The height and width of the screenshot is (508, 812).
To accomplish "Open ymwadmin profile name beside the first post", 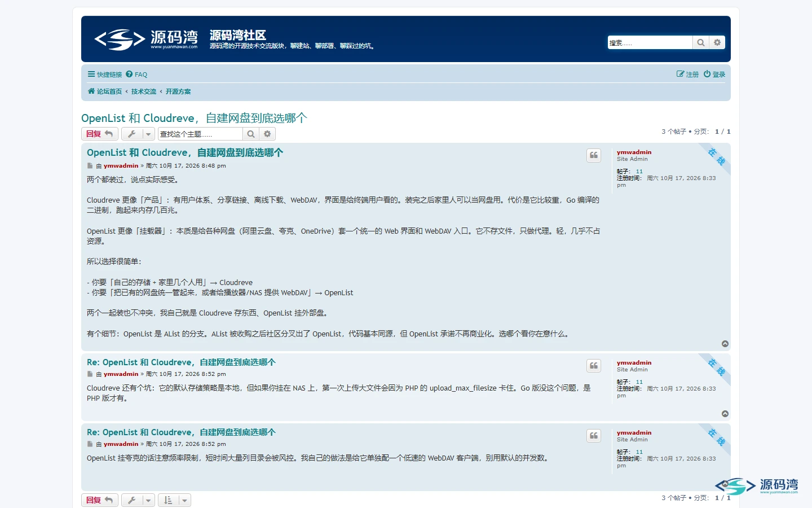I will 634,152.
